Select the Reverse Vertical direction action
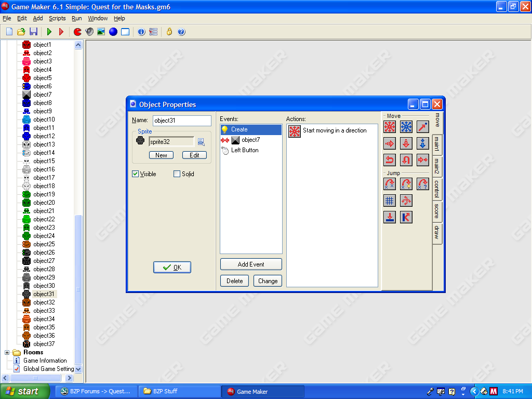The image size is (532, 399). click(406, 160)
